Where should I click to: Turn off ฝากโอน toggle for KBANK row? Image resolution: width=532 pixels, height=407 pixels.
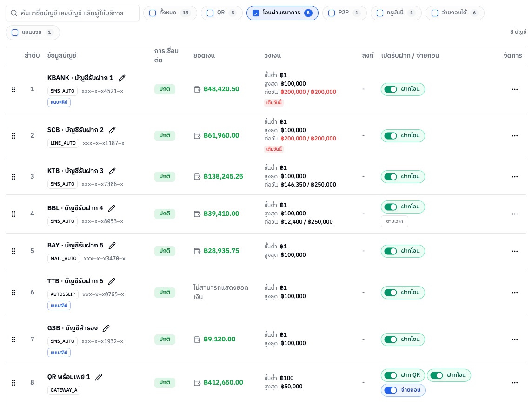pos(391,89)
